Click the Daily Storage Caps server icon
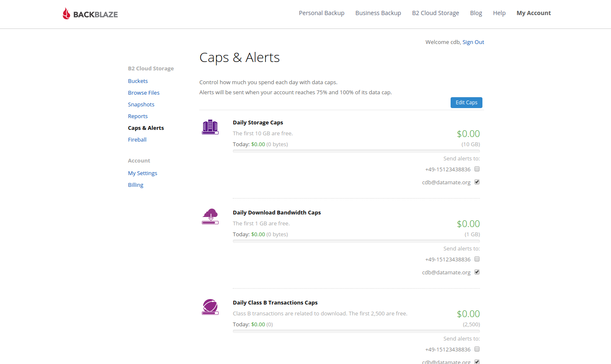This screenshot has width=611, height=364. [x=210, y=127]
